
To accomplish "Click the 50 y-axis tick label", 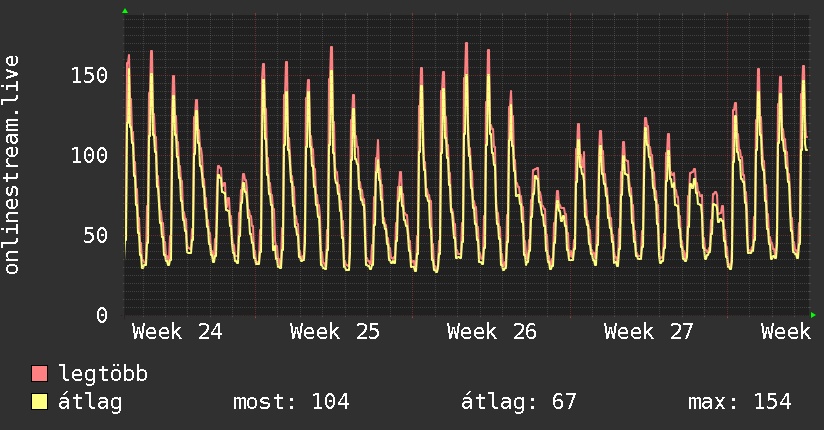I will coord(96,235).
